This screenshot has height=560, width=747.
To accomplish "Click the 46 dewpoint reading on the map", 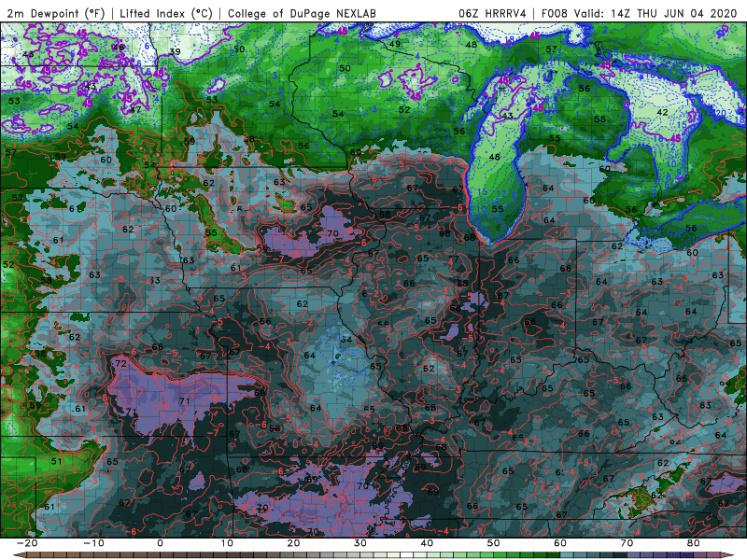I will 119,48.
